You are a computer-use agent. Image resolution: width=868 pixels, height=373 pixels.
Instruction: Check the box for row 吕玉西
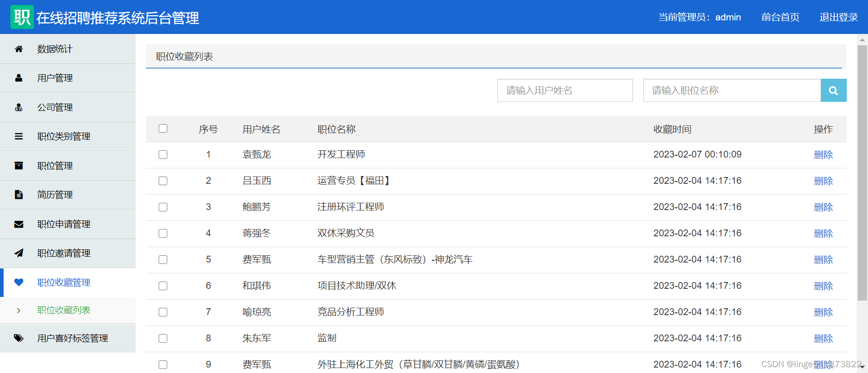click(163, 181)
